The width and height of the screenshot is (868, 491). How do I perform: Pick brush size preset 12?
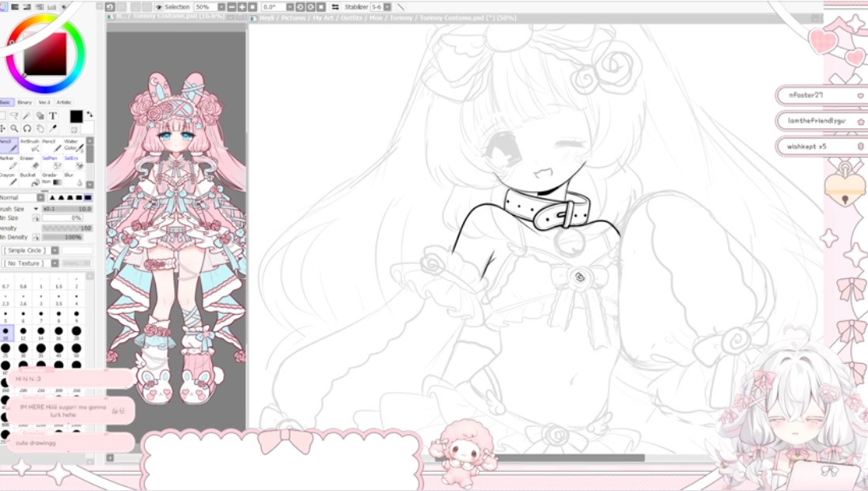(23, 334)
